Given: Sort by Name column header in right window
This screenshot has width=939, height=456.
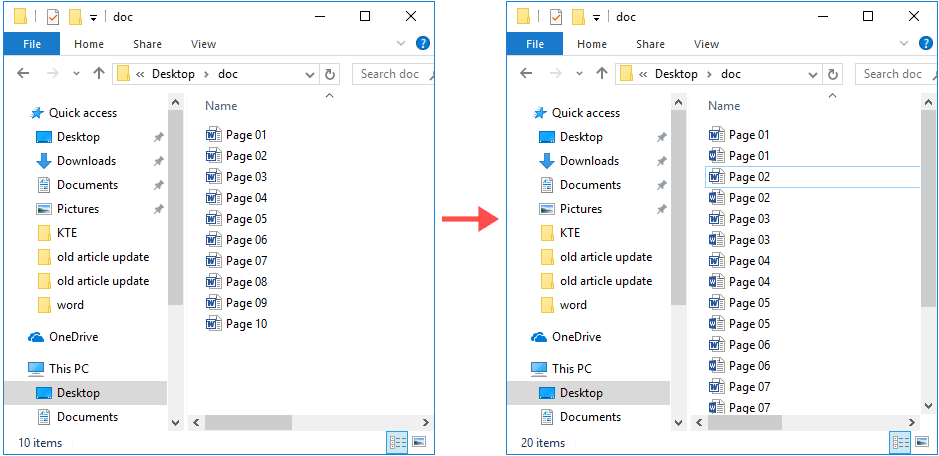Looking at the screenshot, I should tap(724, 106).
